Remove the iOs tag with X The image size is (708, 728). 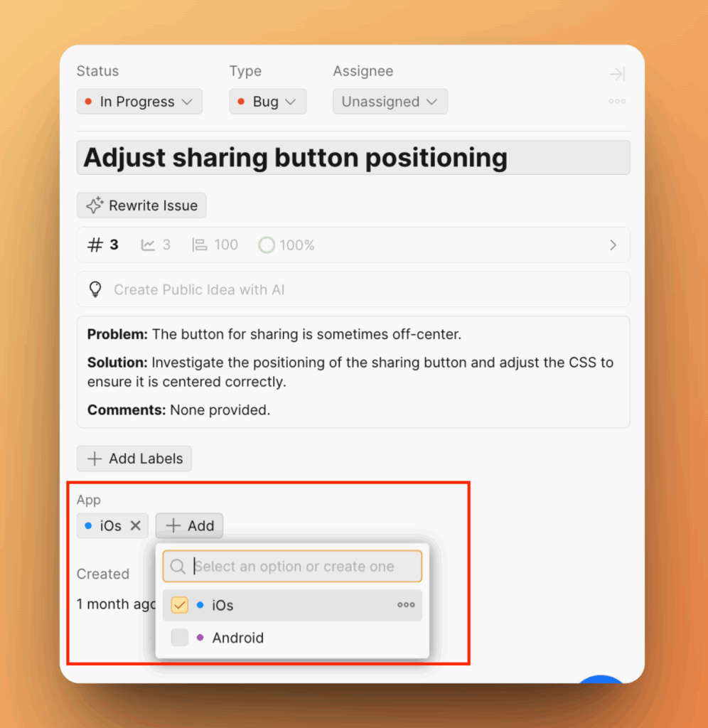pos(136,525)
